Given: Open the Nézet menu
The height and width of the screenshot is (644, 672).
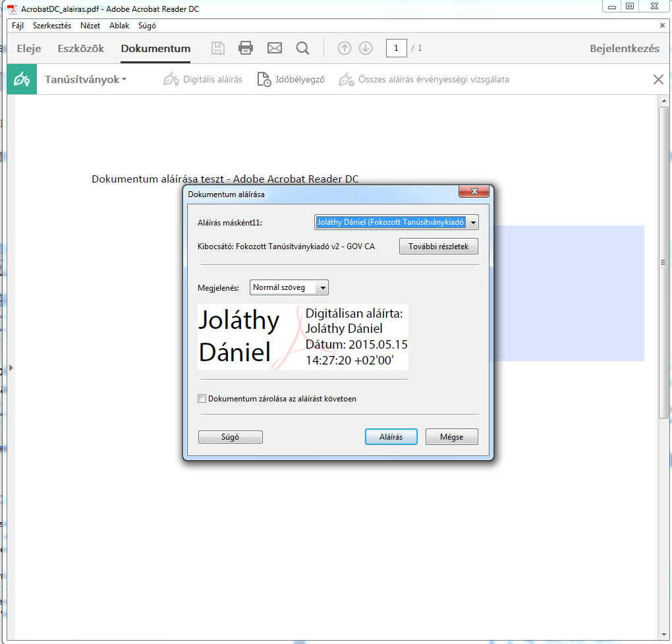Looking at the screenshot, I should tap(90, 26).
